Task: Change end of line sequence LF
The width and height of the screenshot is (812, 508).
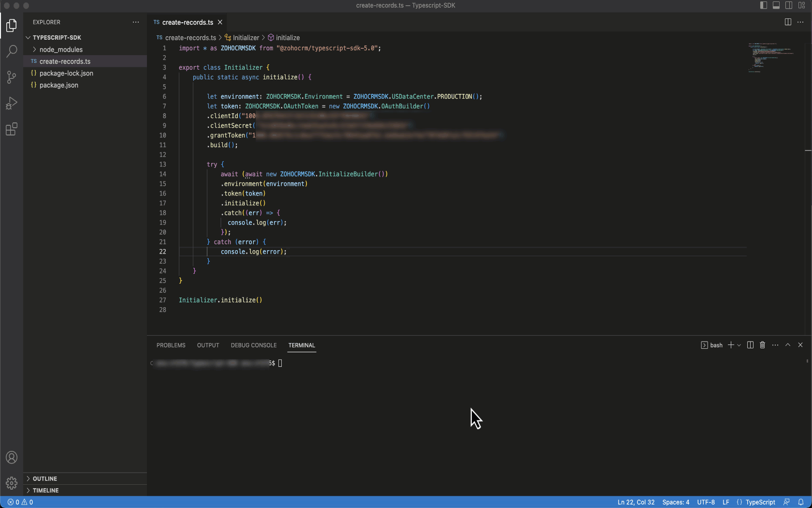Action: pos(726,502)
